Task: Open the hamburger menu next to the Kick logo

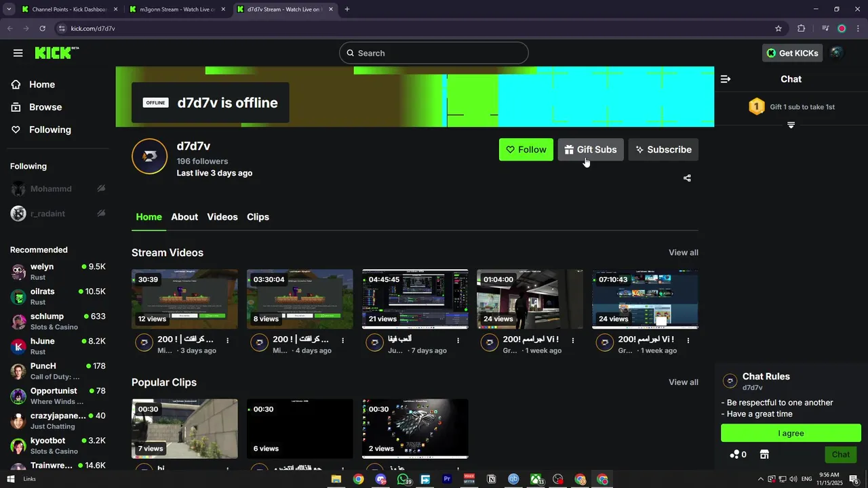Action: (x=18, y=53)
